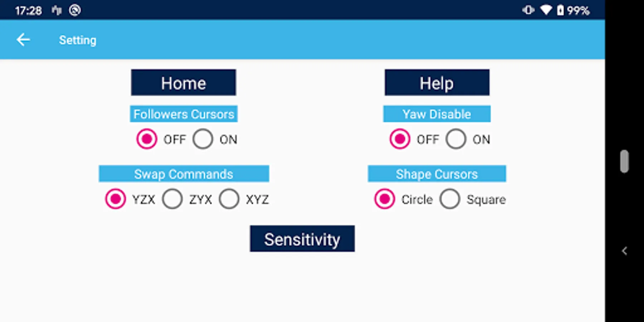Select Square under Shape Cursors
Image resolution: width=644 pixels, height=322 pixels.
[x=450, y=199]
